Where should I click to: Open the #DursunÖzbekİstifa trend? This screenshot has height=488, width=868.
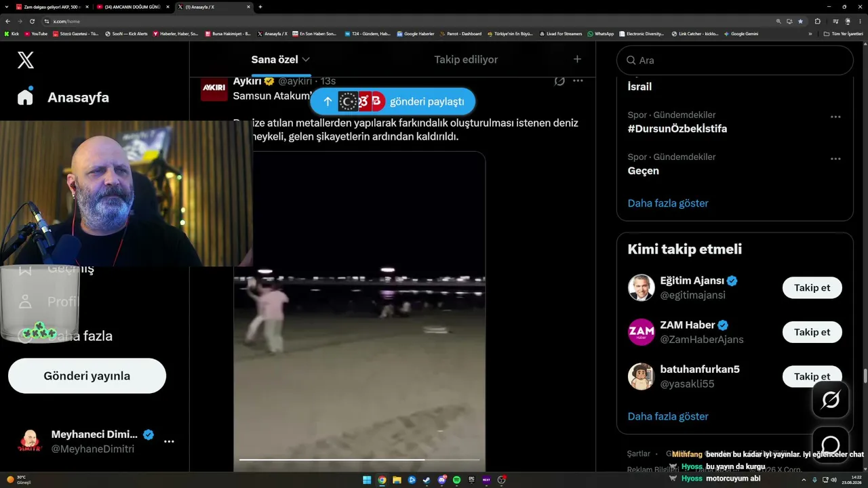(x=677, y=129)
